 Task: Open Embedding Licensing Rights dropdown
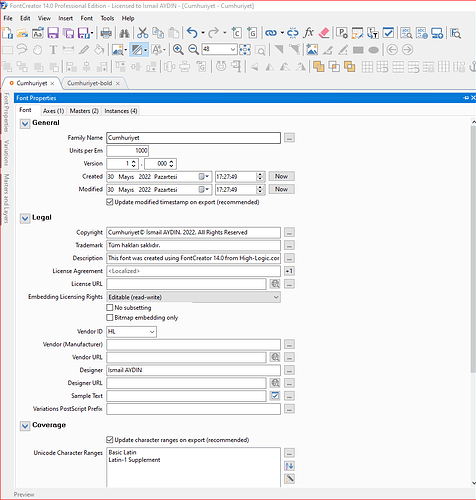click(x=193, y=297)
